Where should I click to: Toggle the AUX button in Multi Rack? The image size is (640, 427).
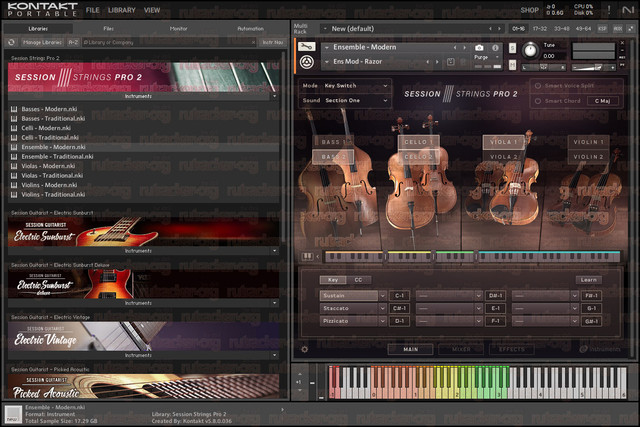click(x=618, y=29)
